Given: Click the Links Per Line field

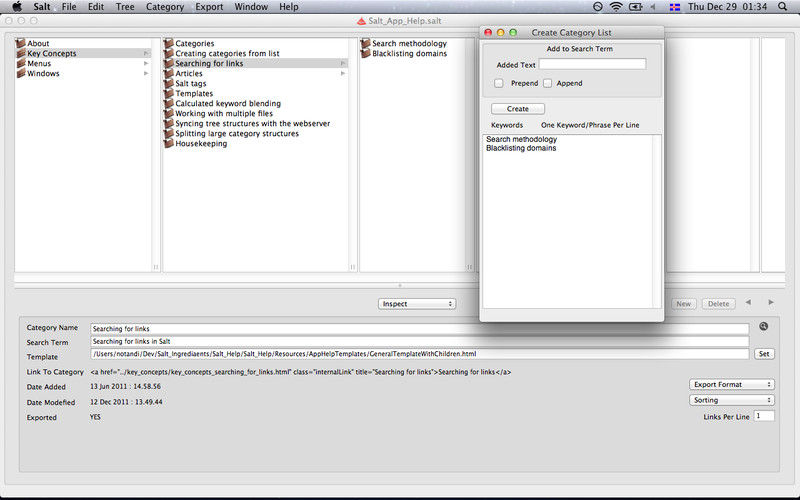Looking at the screenshot, I should (x=764, y=416).
